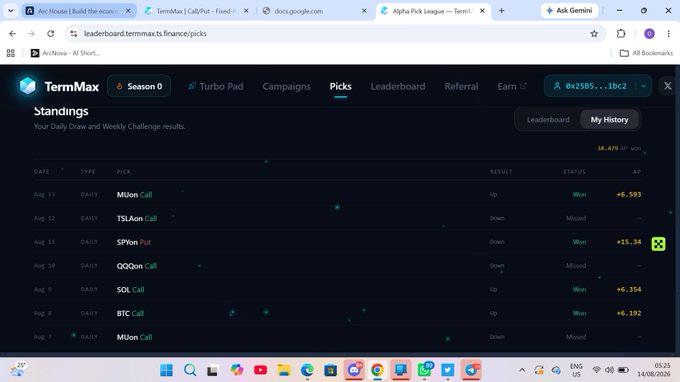The width and height of the screenshot is (680, 382).
Task: Select the SOL Call pick row
Action: [x=337, y=289]
